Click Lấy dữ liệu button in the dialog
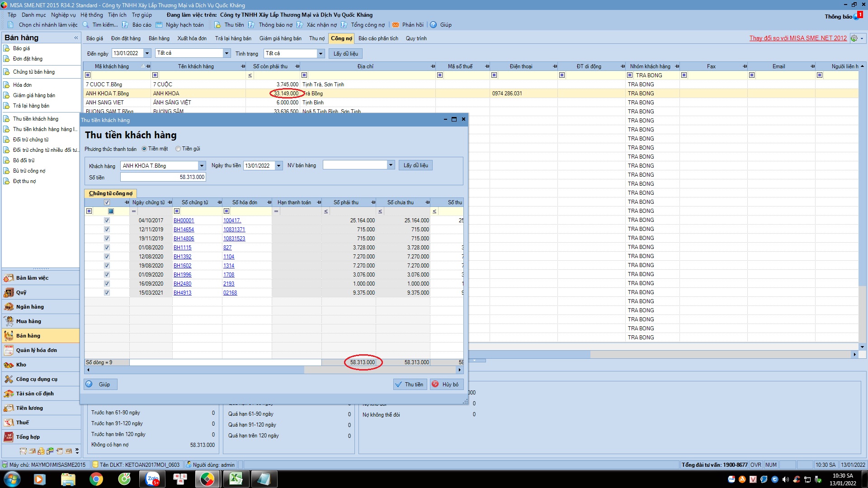 click(x=415, y=165)
